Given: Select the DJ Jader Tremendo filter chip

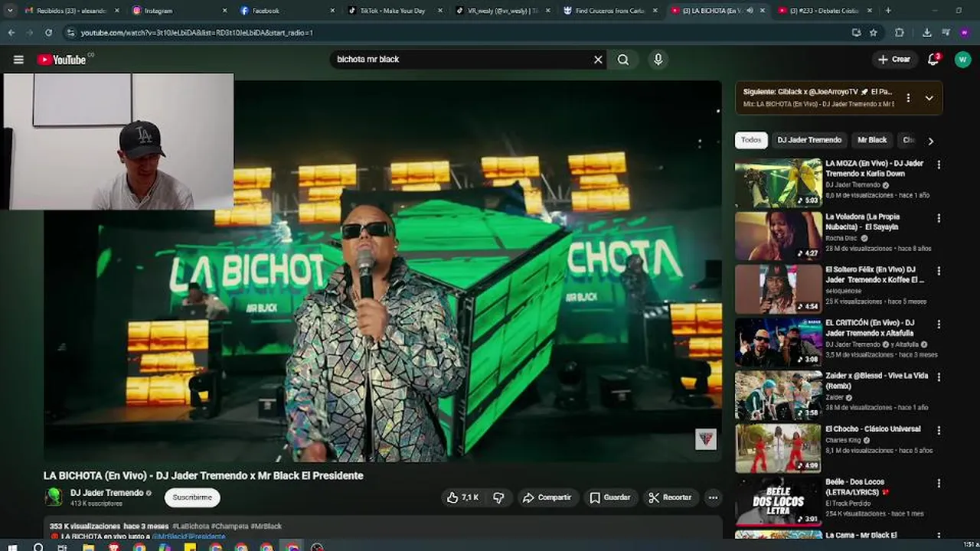Looking at the screenshot, I should point(809,140).
